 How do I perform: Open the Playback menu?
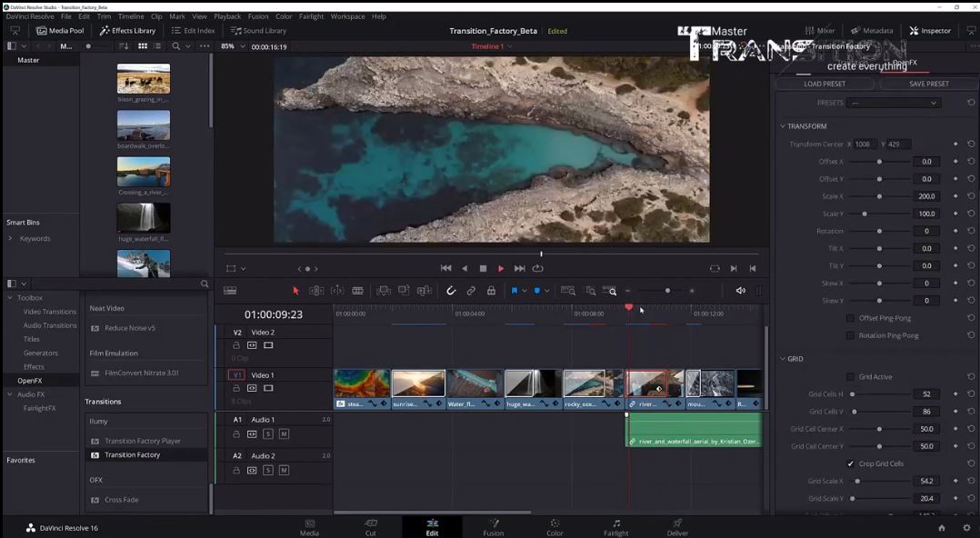227,16
